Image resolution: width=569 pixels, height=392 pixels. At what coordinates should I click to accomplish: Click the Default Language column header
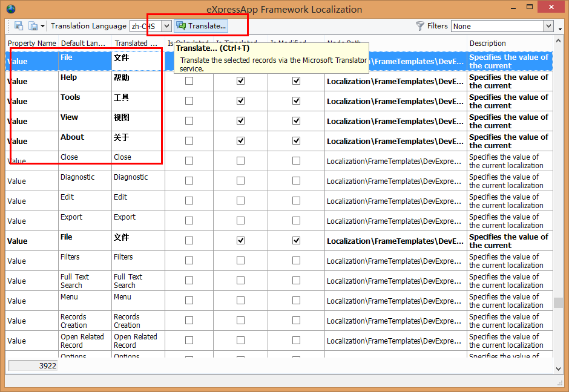[85, 44]
